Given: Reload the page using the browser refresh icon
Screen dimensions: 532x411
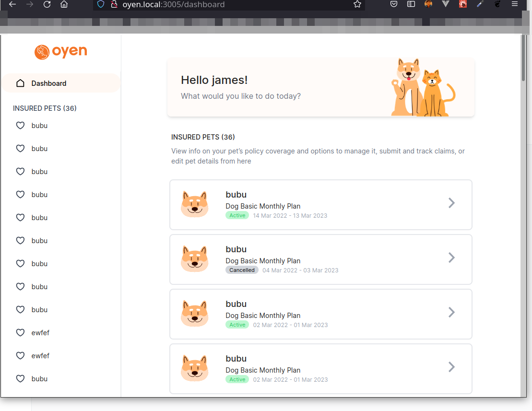Looking at the screenshot, I should 47,4.
